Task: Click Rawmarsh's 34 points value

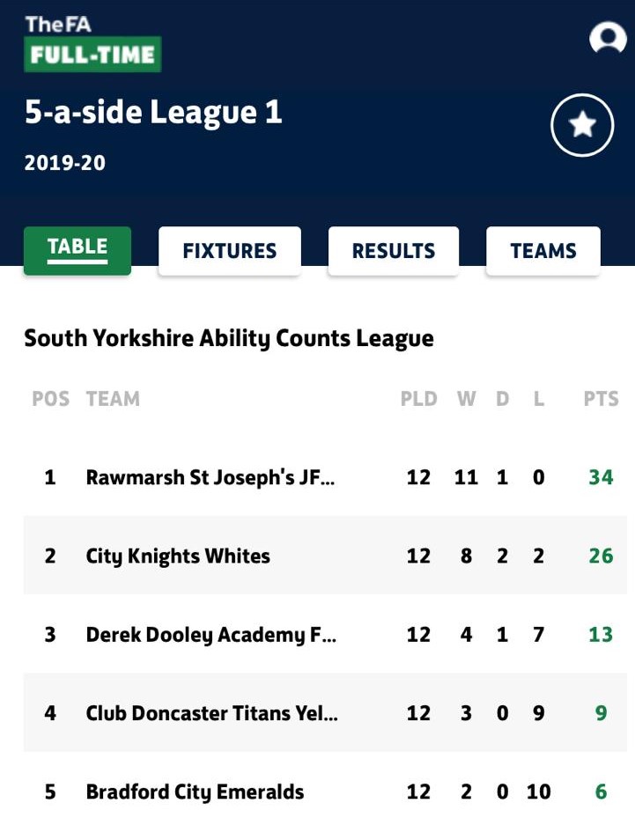Action: tap(601, 477)
